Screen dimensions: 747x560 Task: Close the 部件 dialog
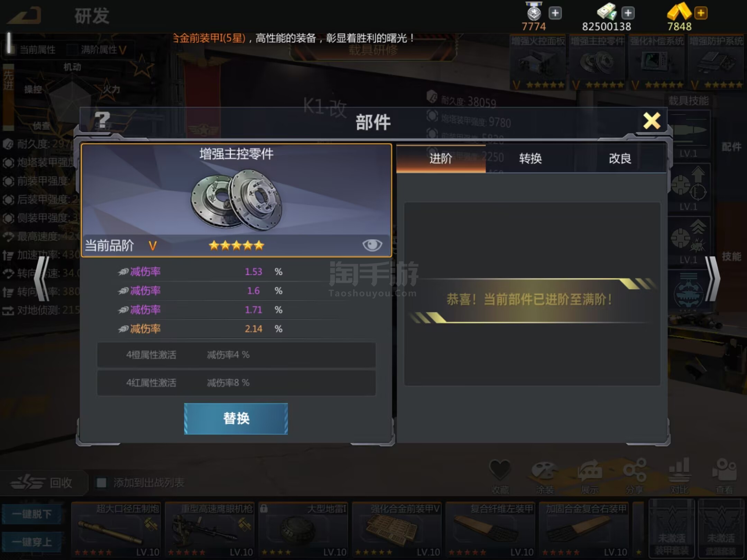pyautogui.click(x=652, y=121)
